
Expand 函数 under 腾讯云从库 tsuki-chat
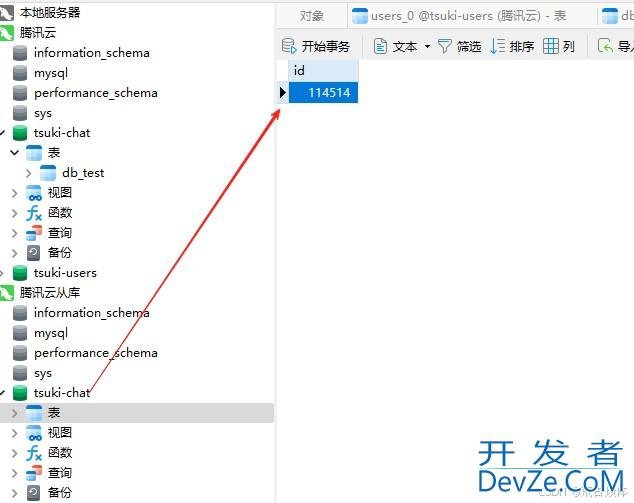point(15,453)
